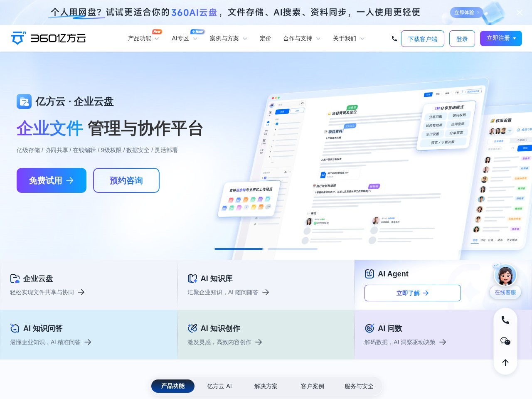Click the 登录 button

point(462,39)
